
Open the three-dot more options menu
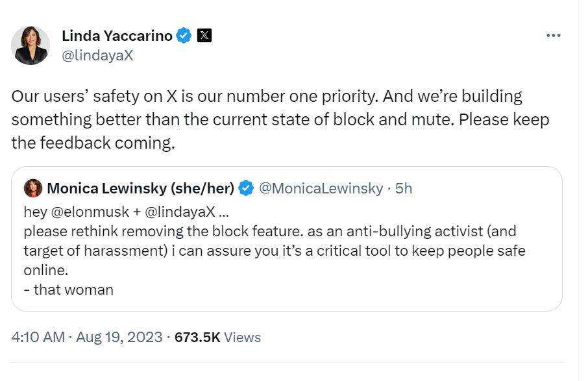pos(553,36)
